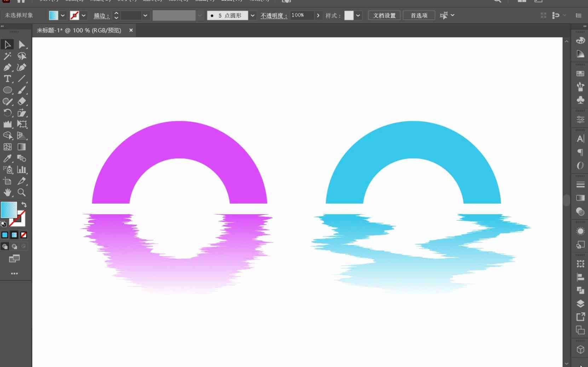Select the Zoom tool

[x=22, y=192]
